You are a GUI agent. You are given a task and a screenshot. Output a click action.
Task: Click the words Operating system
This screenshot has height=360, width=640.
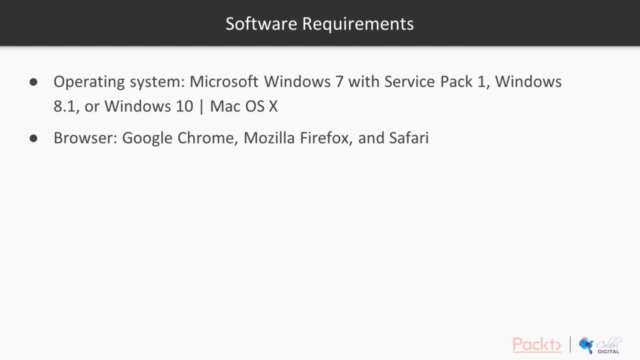coord(119,83)
